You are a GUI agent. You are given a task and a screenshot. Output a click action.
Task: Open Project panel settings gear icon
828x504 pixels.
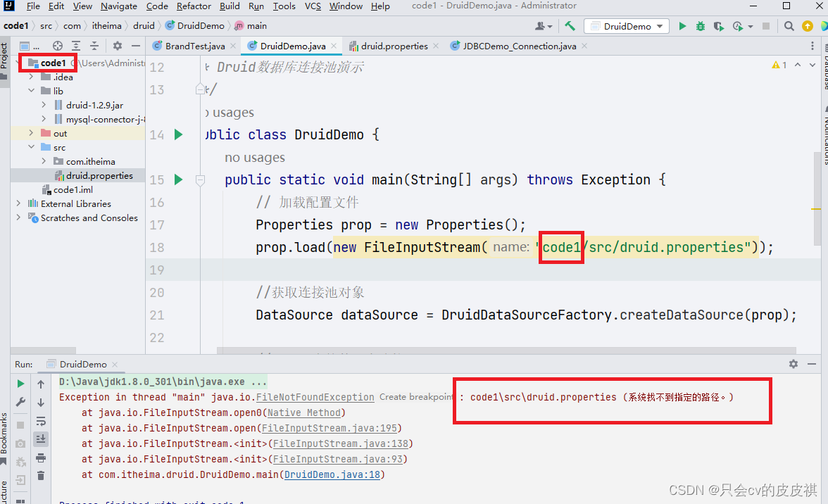tap(117, 45)
